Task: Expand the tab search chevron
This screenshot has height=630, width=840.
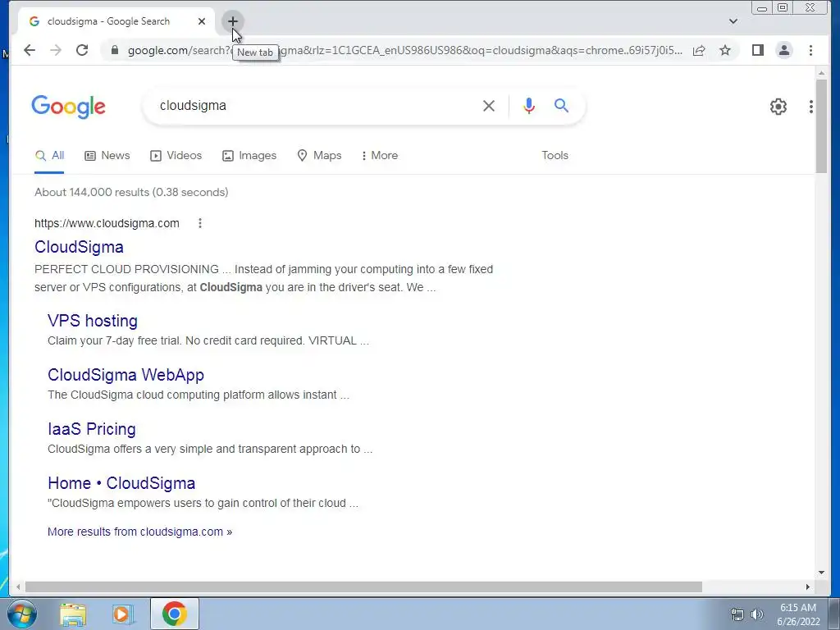Action: coord(733,21)
